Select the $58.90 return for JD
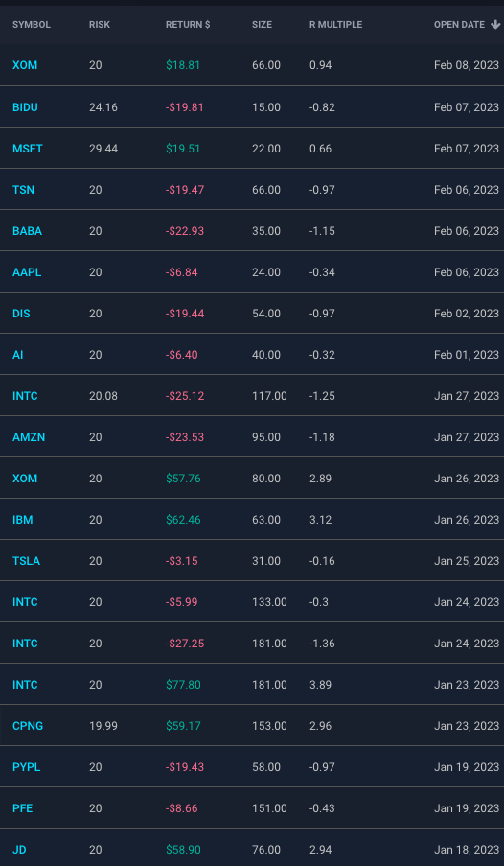This screenshot has height=866, width=504. (183, 850)
